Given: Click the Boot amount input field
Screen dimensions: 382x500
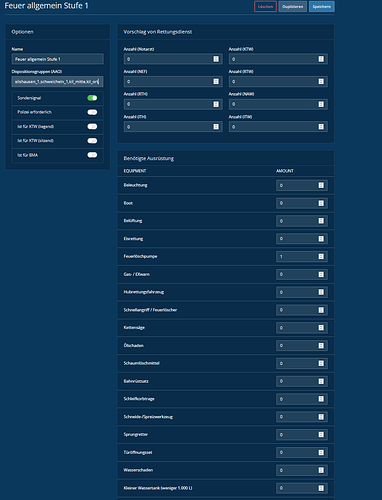Looking at the screenshot, I should coord(302,203).
